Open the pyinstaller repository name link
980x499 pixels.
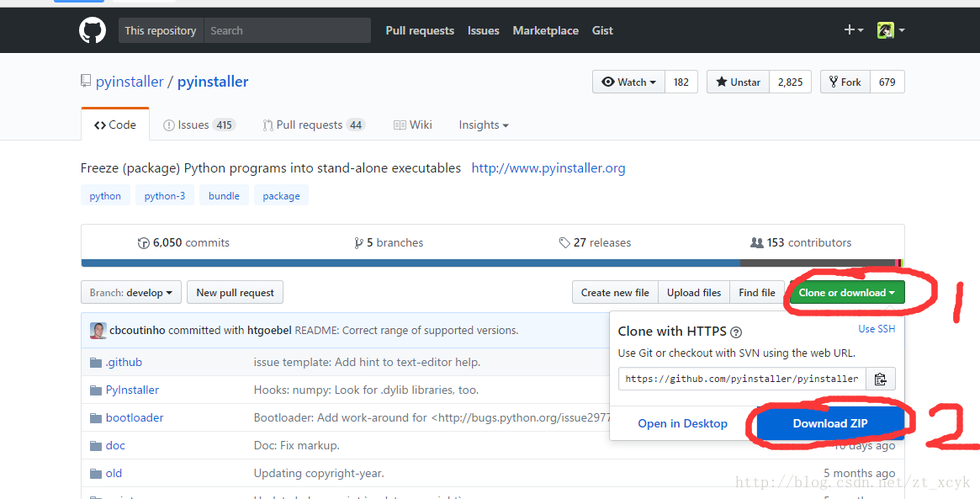click(x=213, y=82)
